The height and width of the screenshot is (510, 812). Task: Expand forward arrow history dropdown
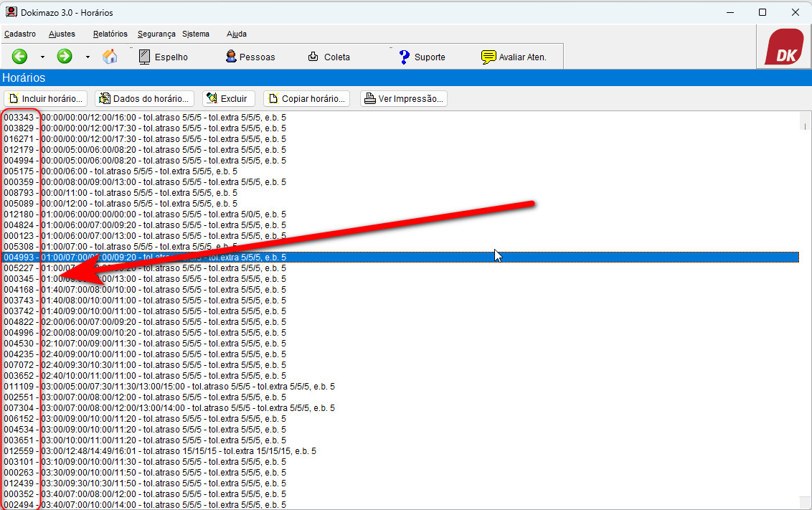click(x=88, y=57)
